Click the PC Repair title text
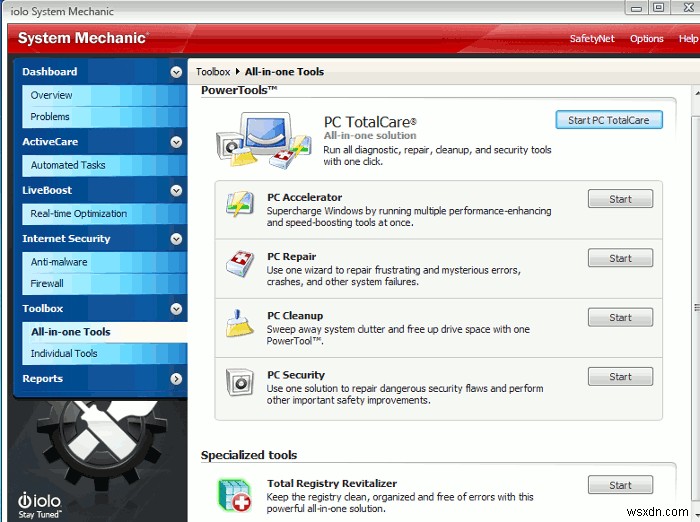Image resolution: width=700 pixels, height=522 pixels. click(292, 257)
